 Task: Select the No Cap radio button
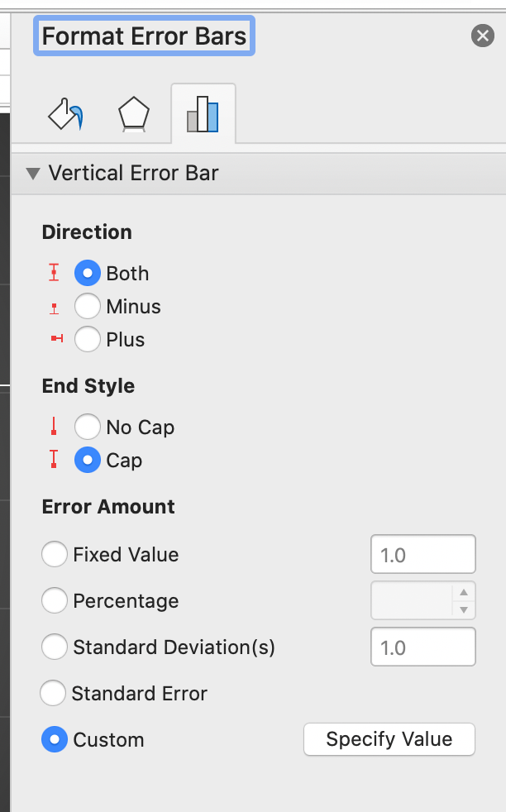click(88, 427)
